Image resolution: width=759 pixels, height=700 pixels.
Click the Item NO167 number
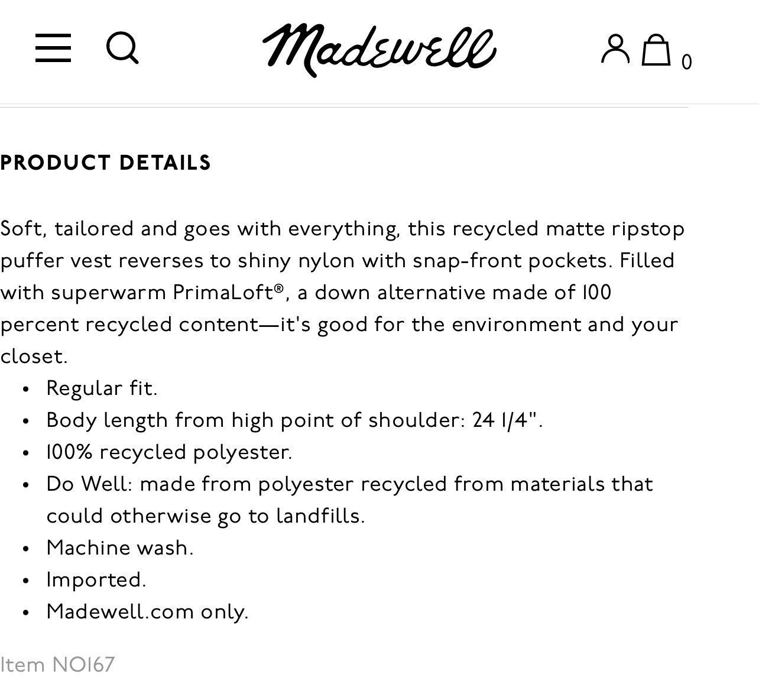[57, 665]
